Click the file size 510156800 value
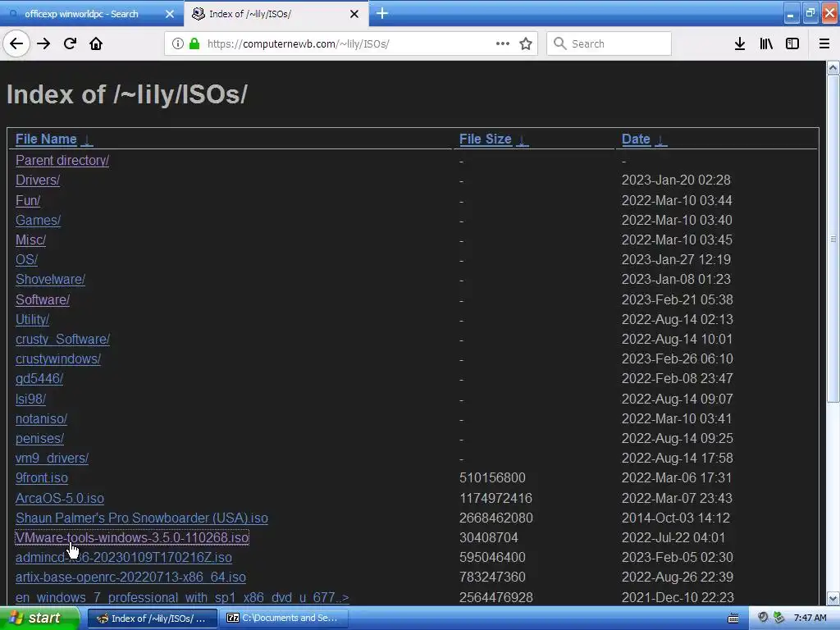The image size is (840, 630). 492,478
